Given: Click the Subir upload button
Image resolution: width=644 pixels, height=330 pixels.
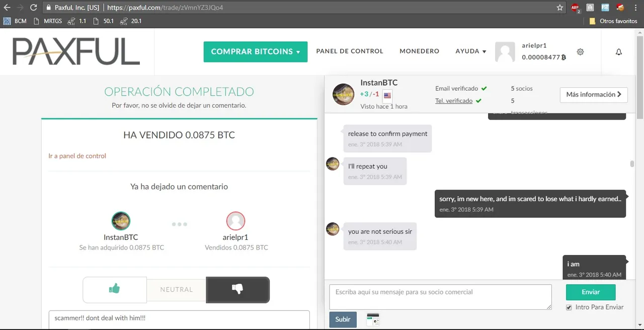Looking at the screenshot, I should [x=343, y=319].
